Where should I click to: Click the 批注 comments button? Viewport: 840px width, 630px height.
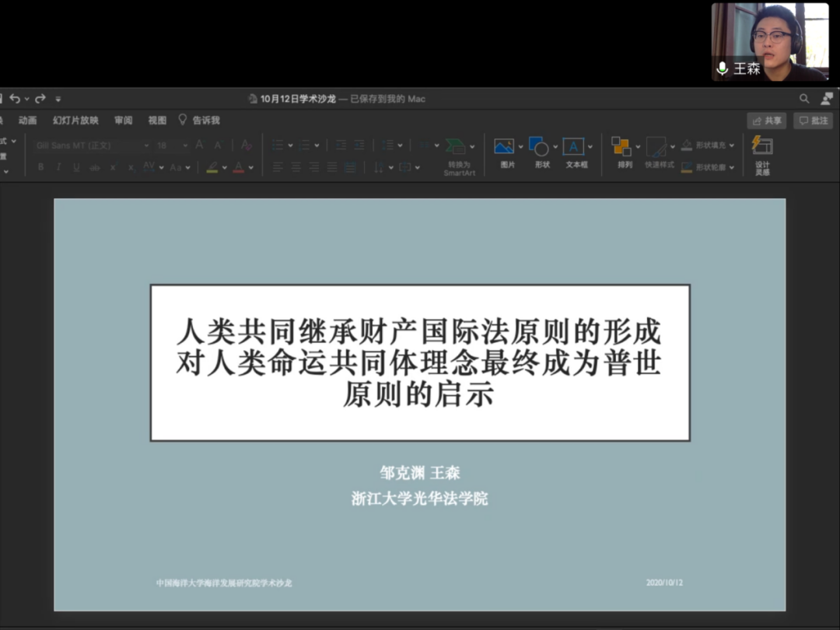814,121
